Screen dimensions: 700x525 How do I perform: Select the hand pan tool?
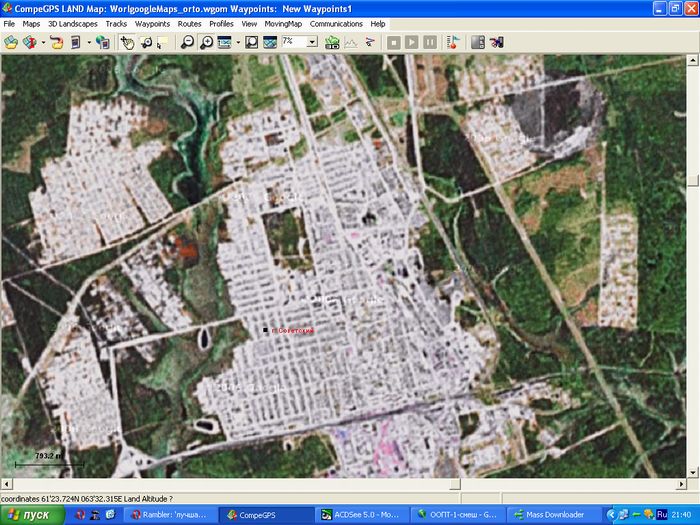pos(127,42)
